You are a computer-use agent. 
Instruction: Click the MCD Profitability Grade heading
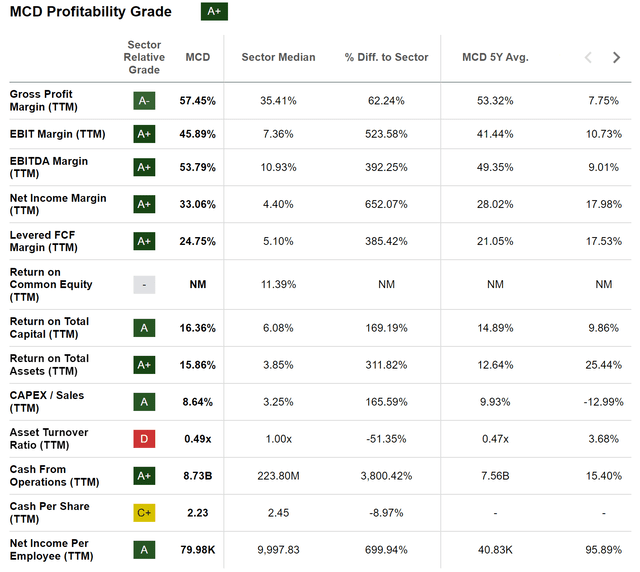pos(91,12)
